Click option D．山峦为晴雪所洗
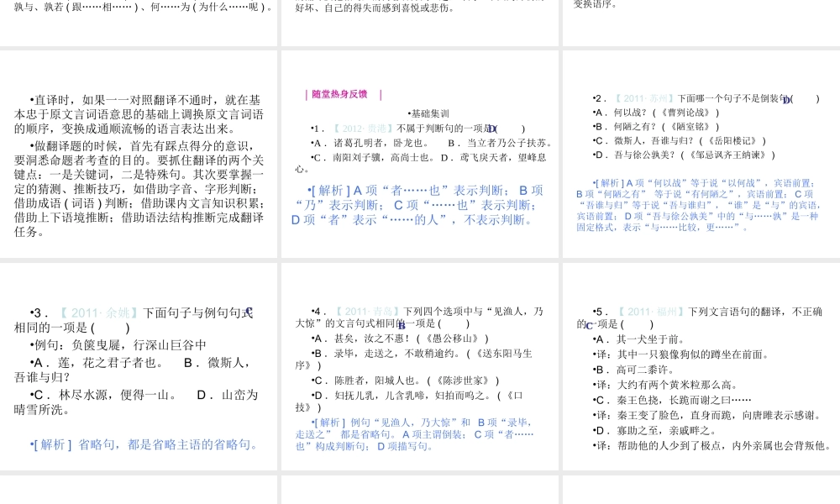 coord(136,402)
